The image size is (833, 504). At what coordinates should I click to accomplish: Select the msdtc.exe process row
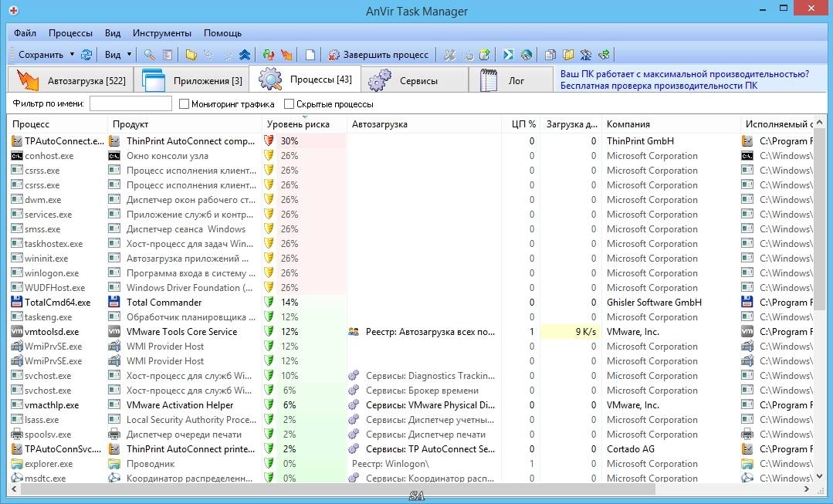click(x=410, y=478)
